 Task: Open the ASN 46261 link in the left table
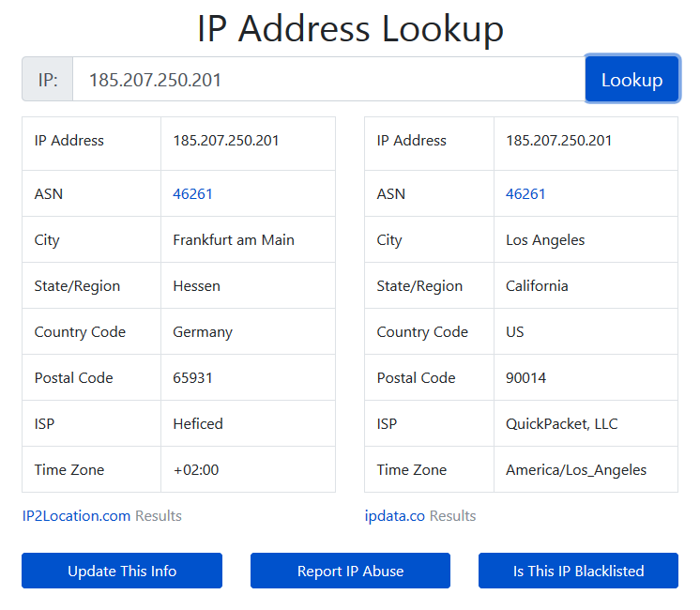(192, 194)
